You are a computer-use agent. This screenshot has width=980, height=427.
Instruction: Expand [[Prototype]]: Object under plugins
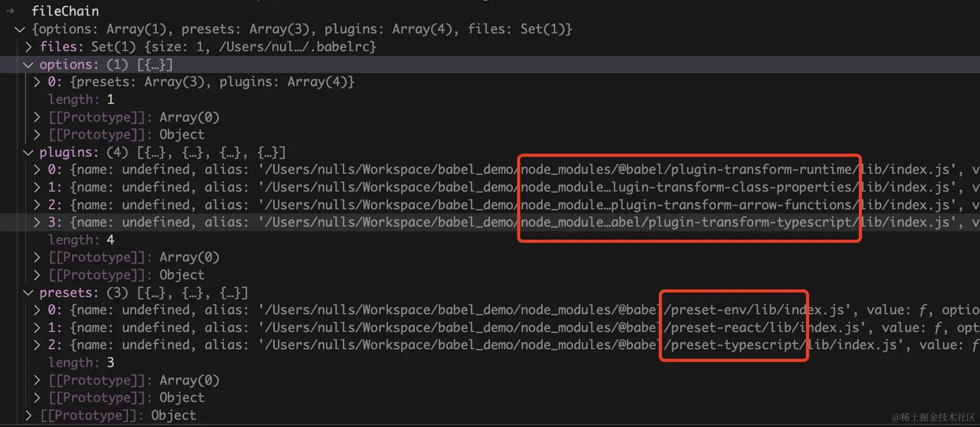click(x=37, y=275)
